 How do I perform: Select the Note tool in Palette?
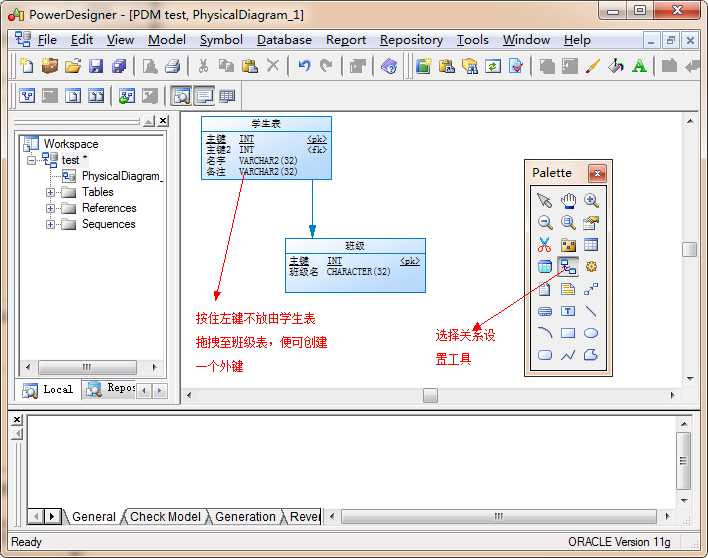(568, 289)
